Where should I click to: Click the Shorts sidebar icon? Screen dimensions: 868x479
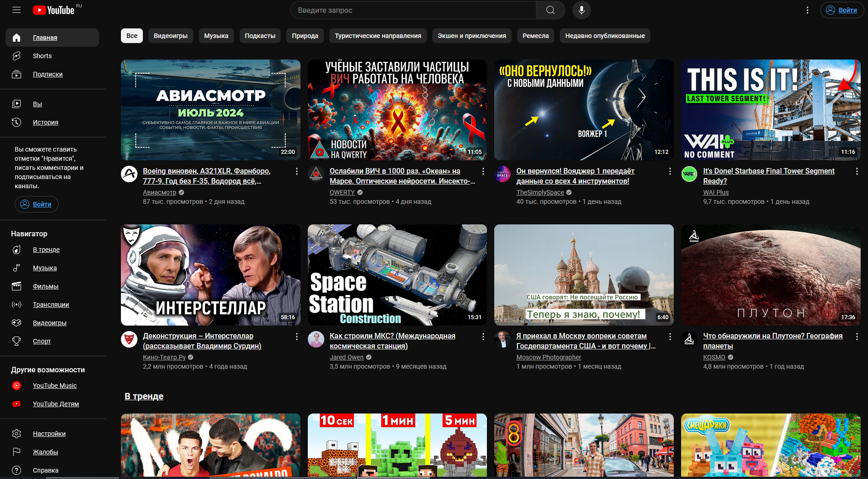click(16, 56)
